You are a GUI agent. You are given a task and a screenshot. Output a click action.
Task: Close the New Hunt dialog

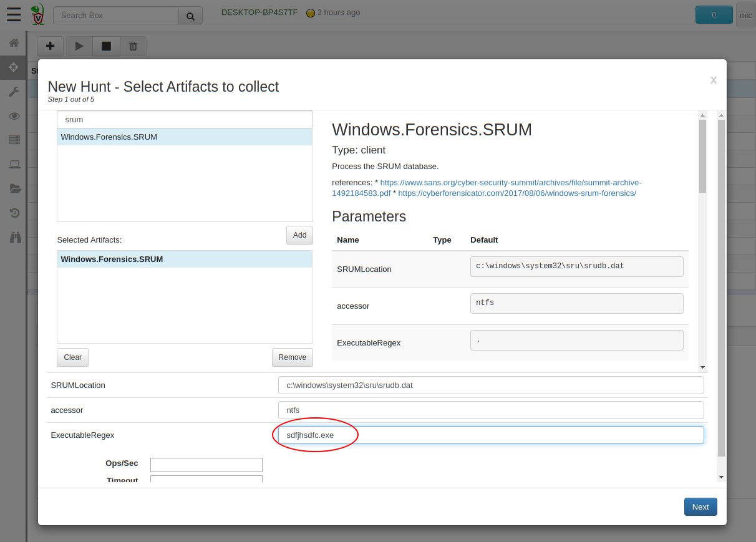pyautogui.click(x=713, y=80)
